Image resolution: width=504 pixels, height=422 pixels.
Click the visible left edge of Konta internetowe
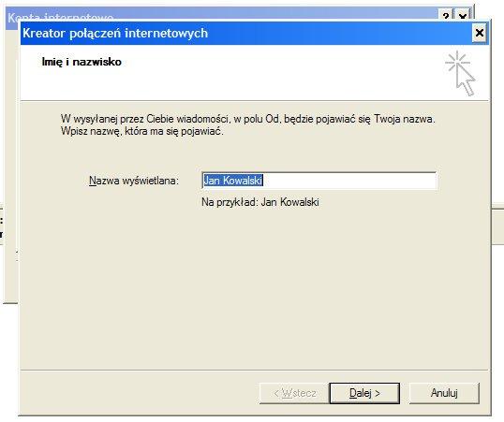coord(10,161)
